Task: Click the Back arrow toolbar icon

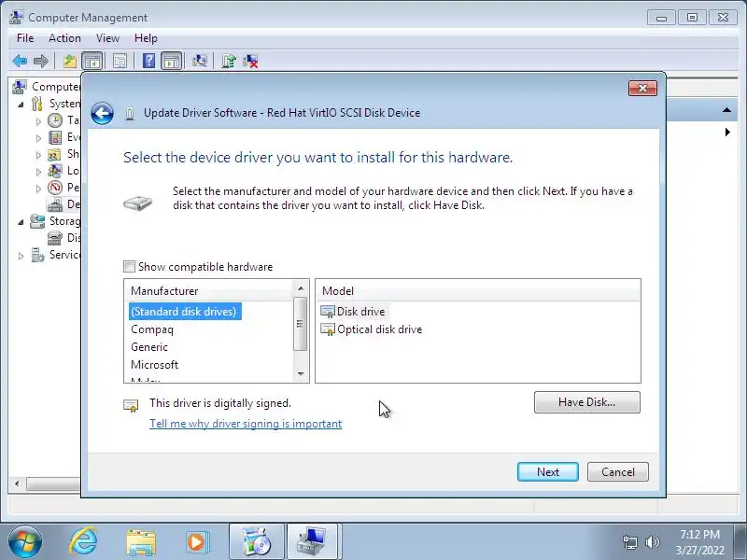Action: tap(20, 61)
